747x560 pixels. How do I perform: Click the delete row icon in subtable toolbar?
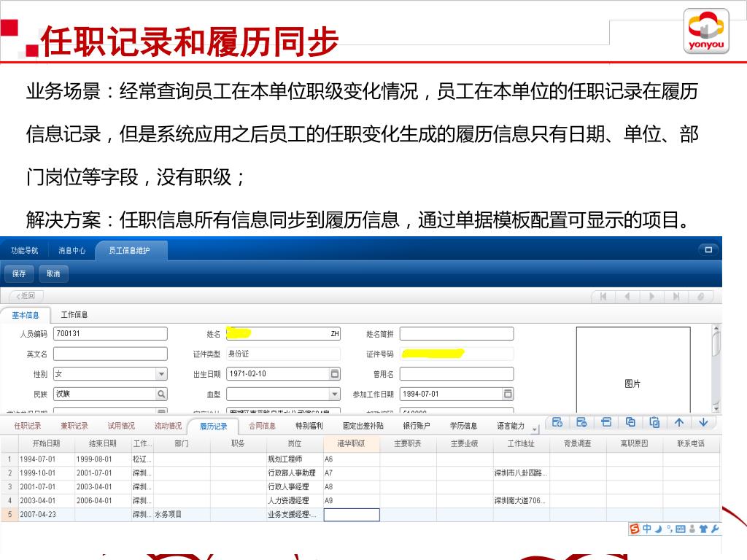[x=581, y=422]
